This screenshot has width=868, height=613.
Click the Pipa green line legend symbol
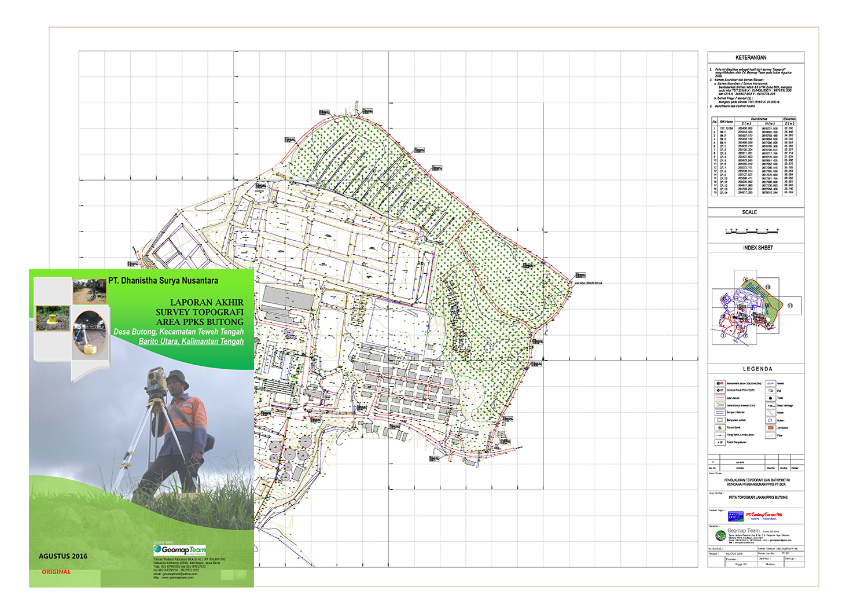click(x=770, y=435)
